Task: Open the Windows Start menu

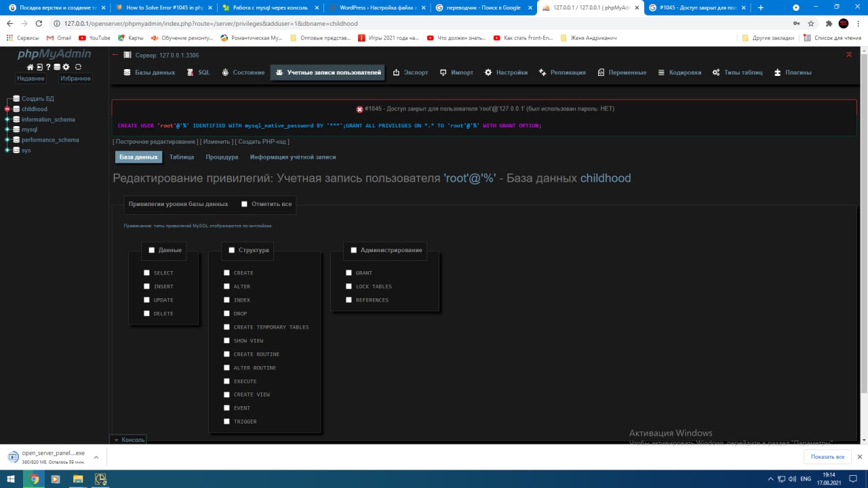Action: (x=12, y=479)
